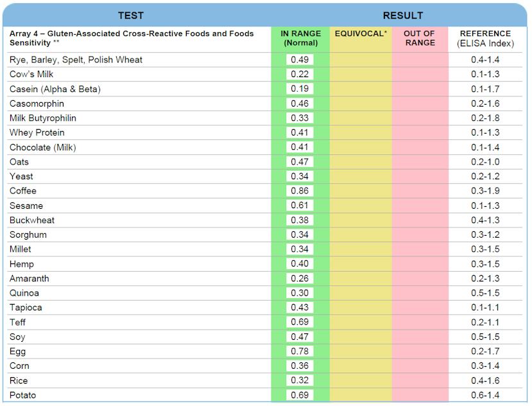Image resolution: width=532 pixels, height=406 pixels.
Task: Click the REFERENCE (ELISA Index) heading
Action: pos(485,39)
